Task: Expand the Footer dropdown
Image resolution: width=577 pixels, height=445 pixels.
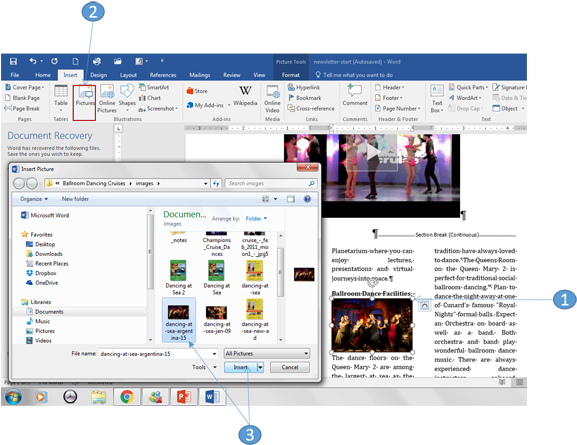Action: [389, 98]
